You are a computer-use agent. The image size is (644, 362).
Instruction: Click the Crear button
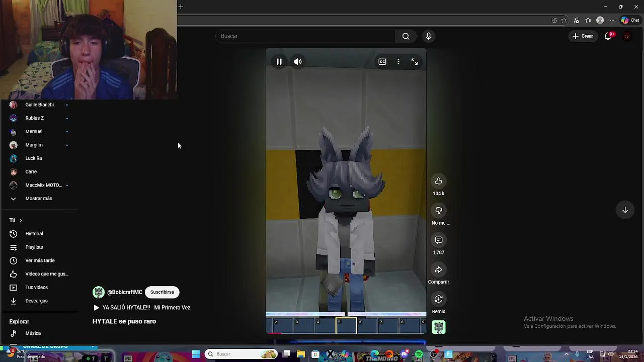[x=583, y=36]
